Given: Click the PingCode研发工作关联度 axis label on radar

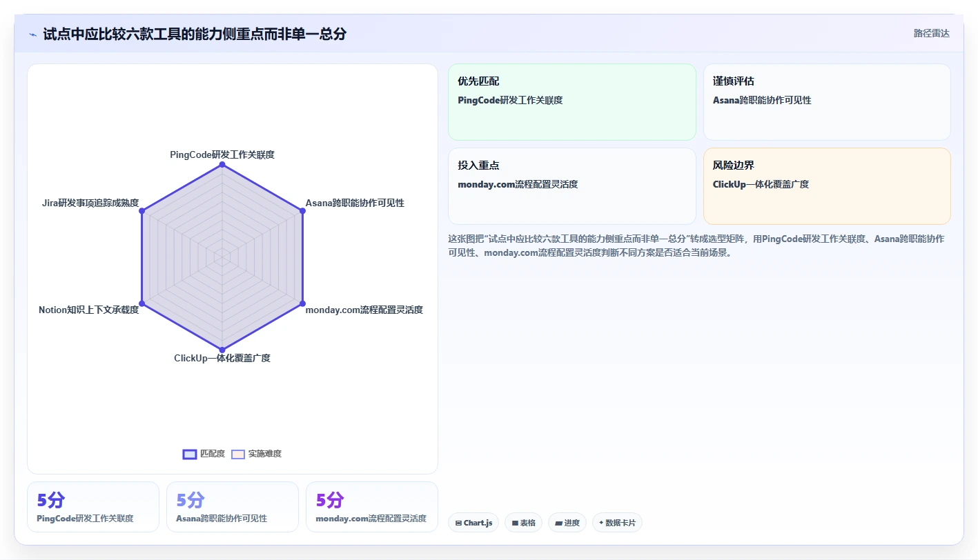Looking at the screenshot, I should (222, 154).
